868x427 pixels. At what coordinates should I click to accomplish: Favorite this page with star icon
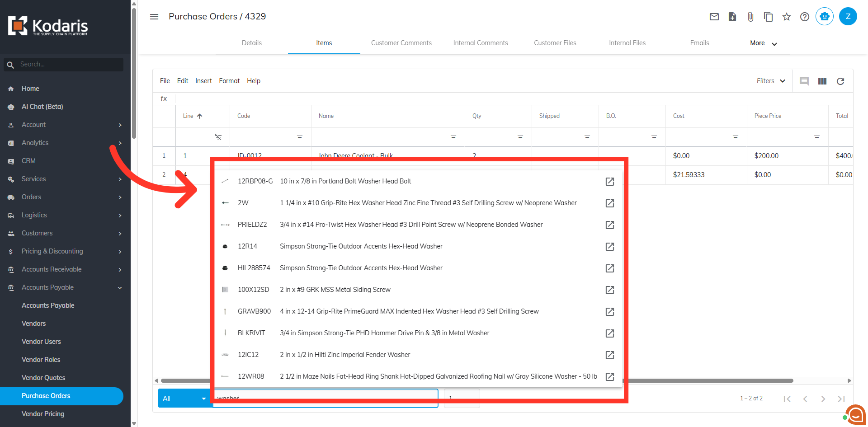787,17
